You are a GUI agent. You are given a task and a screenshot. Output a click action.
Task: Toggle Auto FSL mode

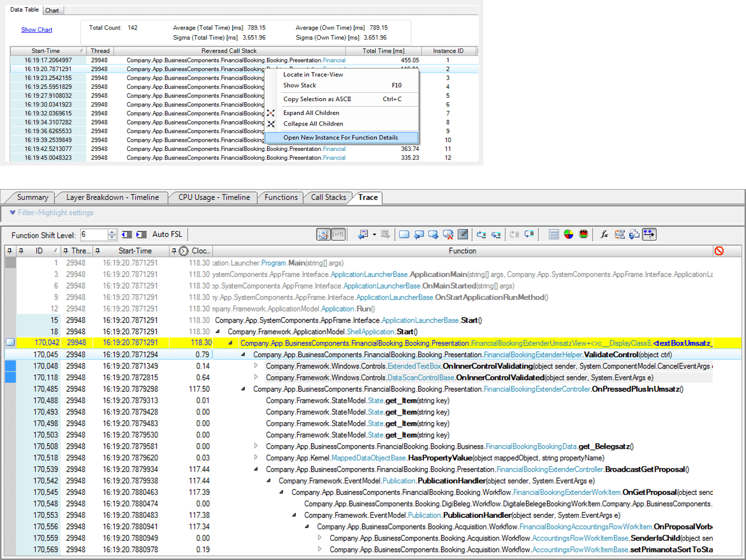(x=168, y=234)
